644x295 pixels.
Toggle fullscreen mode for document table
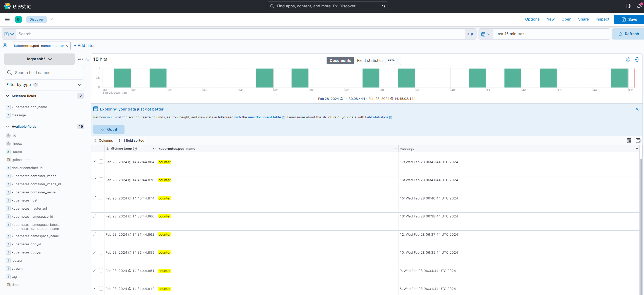[638, 140]
